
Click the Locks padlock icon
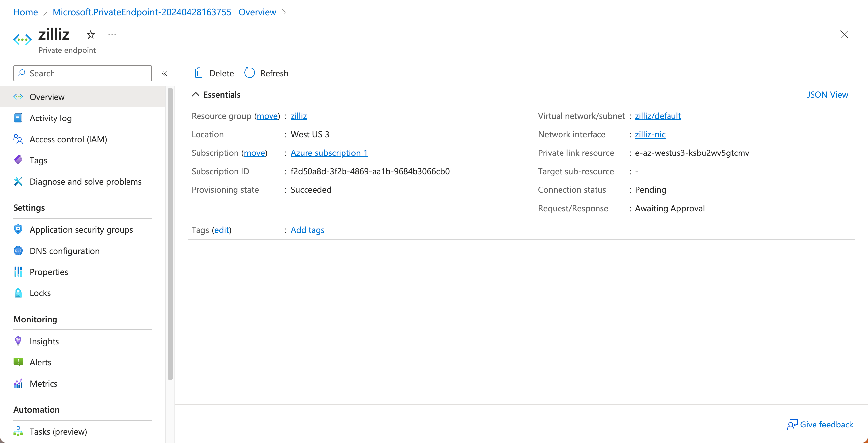click(x=18, y=293)
